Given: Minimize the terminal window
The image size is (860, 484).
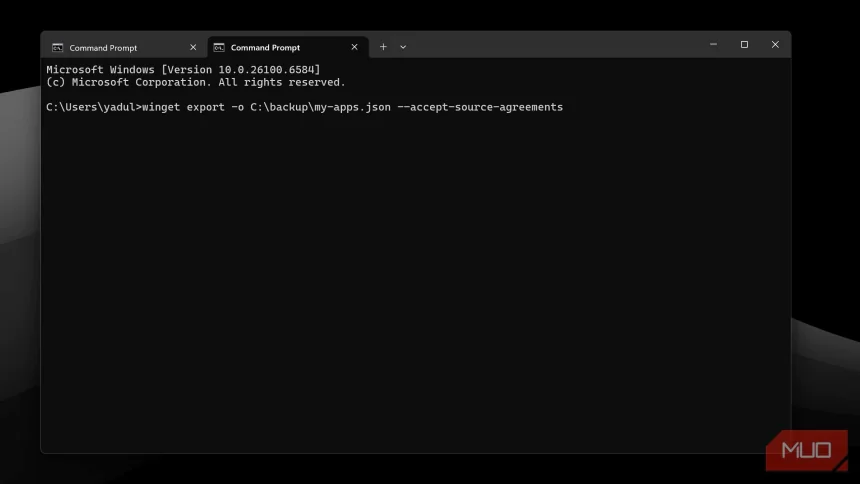Looking at the screenshot, I should point(713,45).
